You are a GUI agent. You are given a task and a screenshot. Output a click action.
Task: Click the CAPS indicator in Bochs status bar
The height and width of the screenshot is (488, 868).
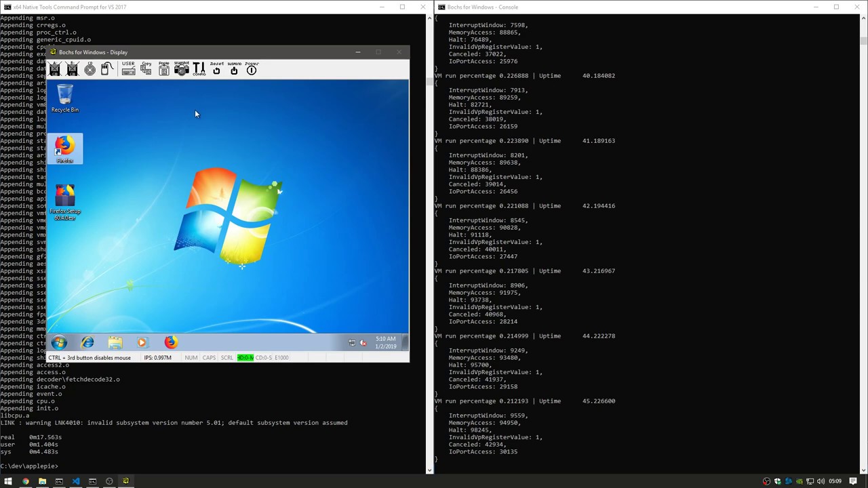tap(209, 358)
